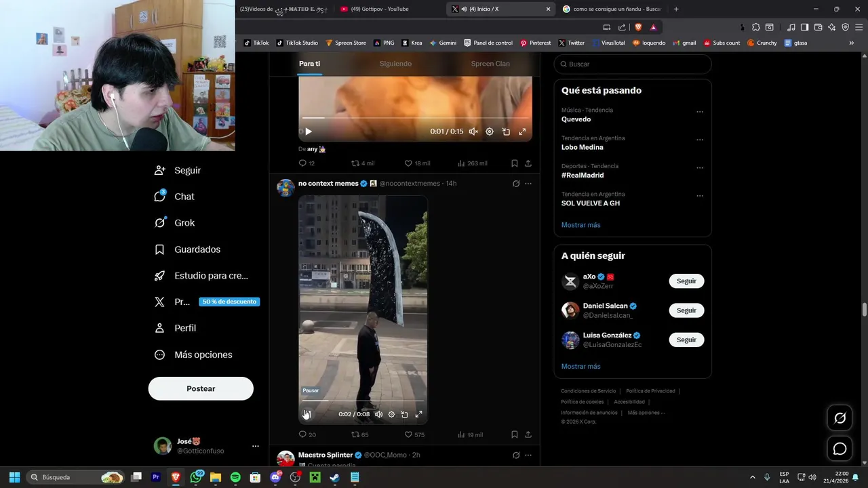Image resolution: width=868 pixels, height=488 pixels.
Task: Open Más opciones in the sidebar
Action: pos(193,354)
